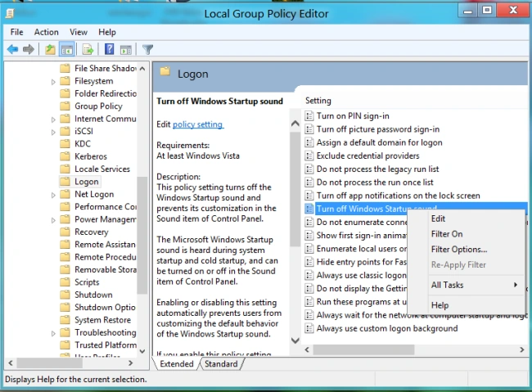Expand the iSCSI tree node

click(53, 132)
